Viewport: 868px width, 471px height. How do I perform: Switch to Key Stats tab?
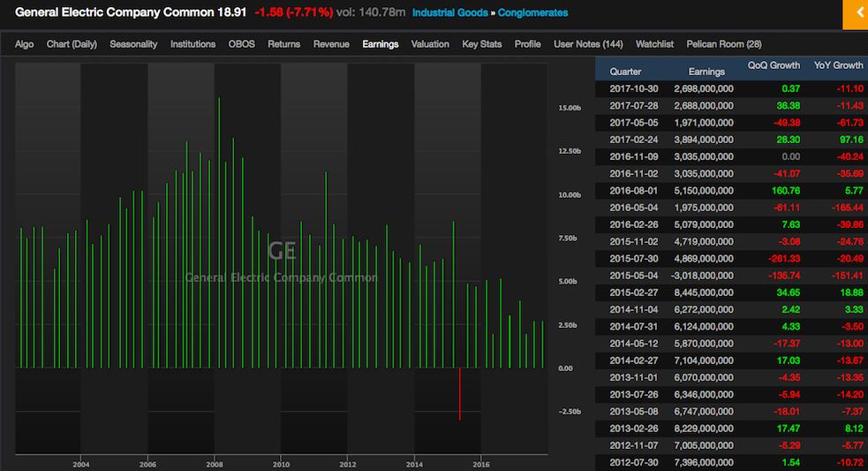click(x=481, y=44)
